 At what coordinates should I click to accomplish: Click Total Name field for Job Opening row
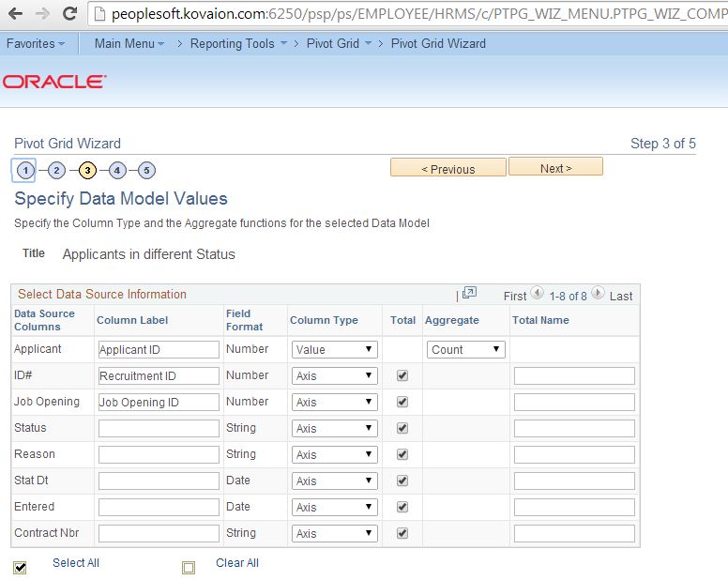pos(574,402)
